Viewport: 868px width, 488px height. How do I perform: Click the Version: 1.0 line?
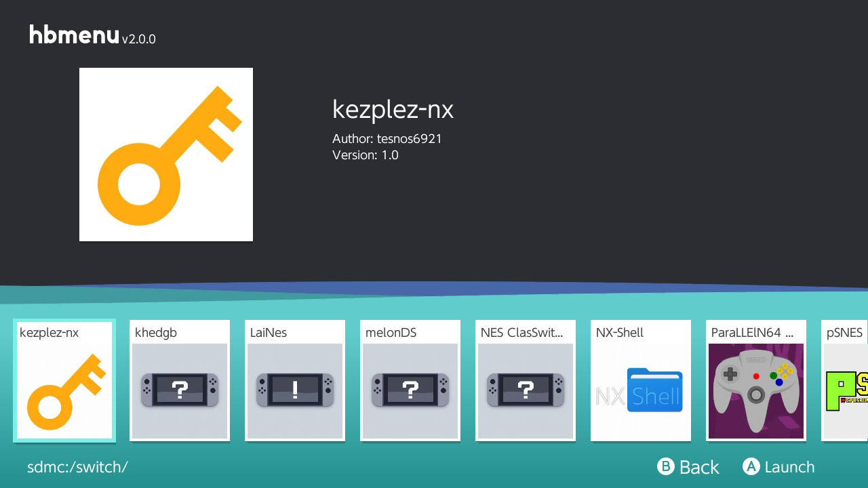coord(366,155)
